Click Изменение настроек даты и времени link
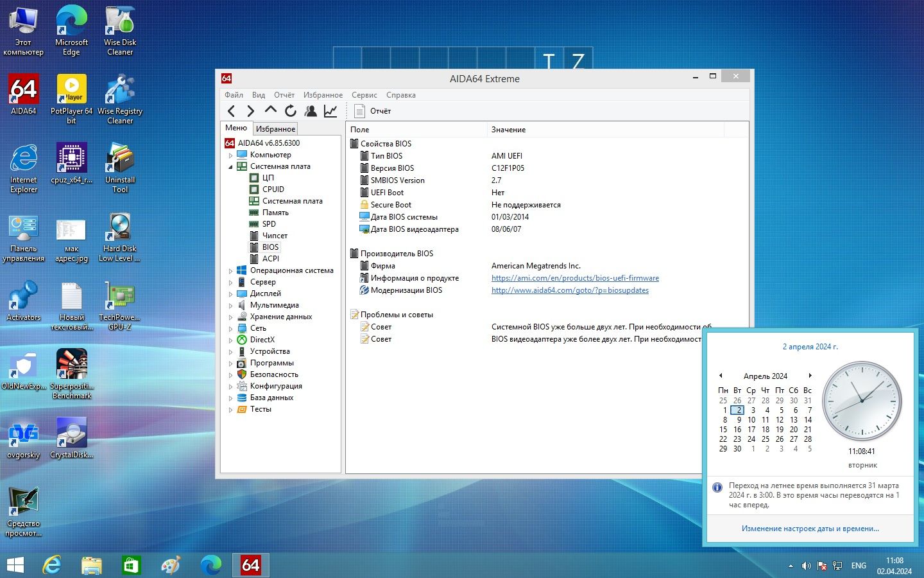 point(810,529)
